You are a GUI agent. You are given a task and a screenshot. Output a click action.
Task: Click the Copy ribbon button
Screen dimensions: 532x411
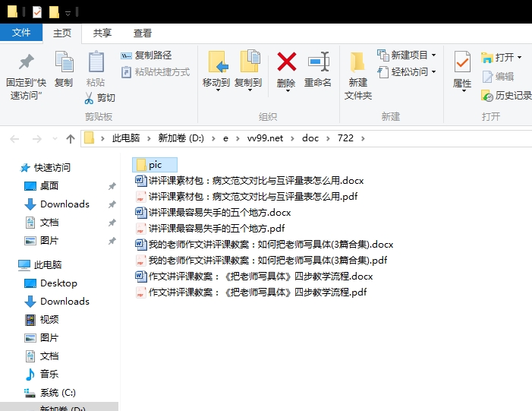64,69
